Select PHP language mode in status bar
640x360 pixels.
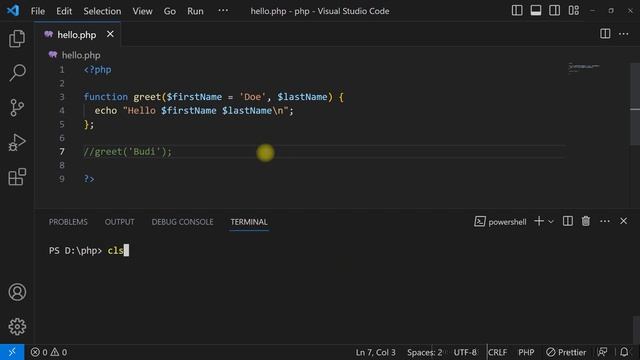[526, 352]
